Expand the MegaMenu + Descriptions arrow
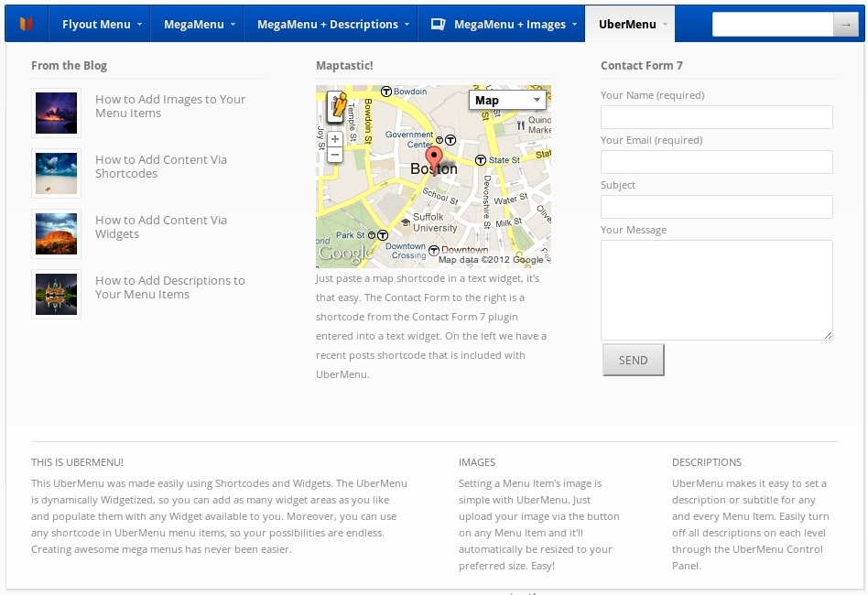 pos(407,25)
